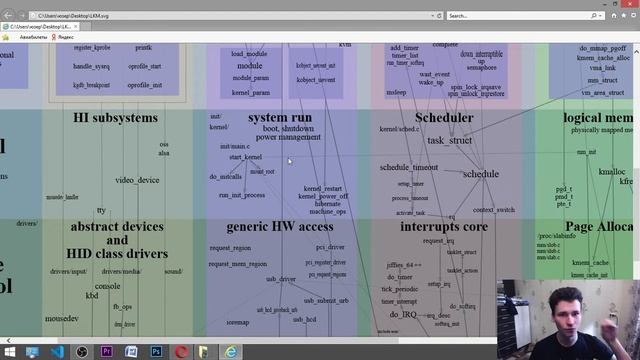Click the "HI subsystems" heading
The height and width of the screenshot is (360, 640).
116,118
